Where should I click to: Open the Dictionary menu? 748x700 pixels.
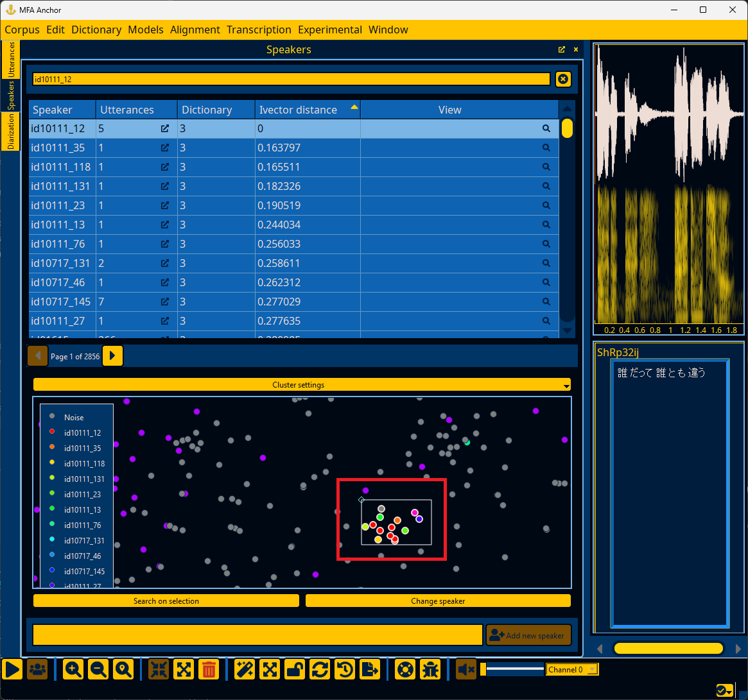tap(96, 30)
